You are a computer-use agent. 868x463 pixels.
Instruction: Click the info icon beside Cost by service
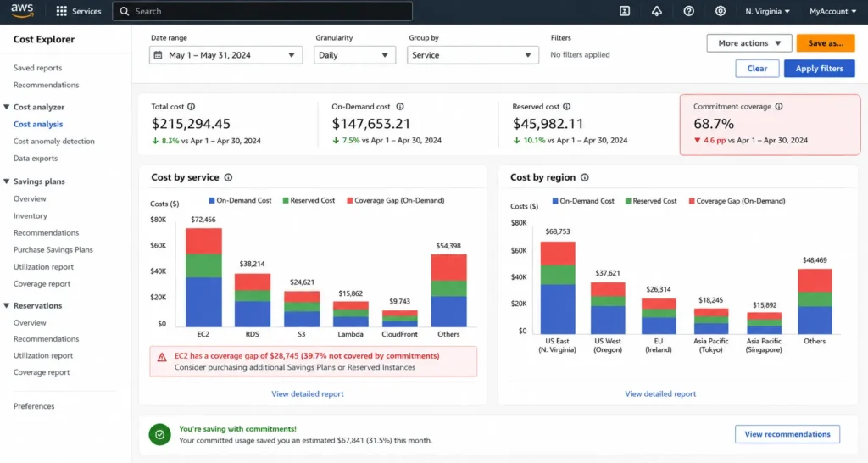(228, 177)
